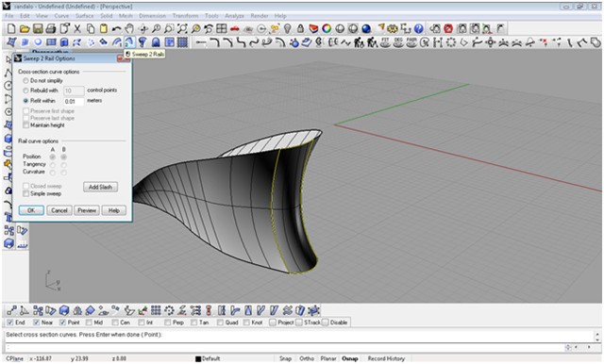Select the Refit within radio option
Viewport: 604px width, 364px height.
pos(25,101)
